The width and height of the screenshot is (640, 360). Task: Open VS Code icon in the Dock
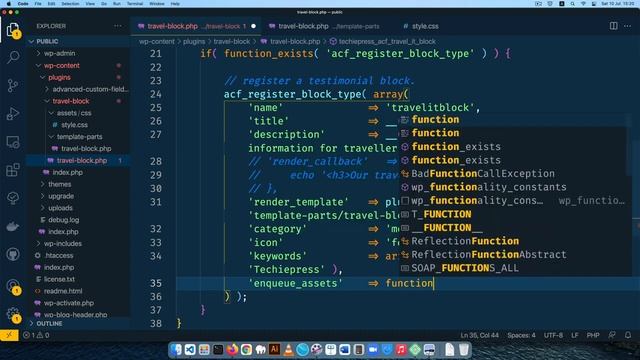[190, 349]
